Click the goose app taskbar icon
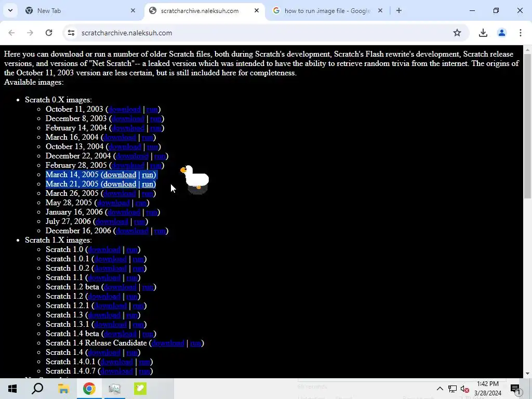Screen dimensions: 532x399 (140, 389)
